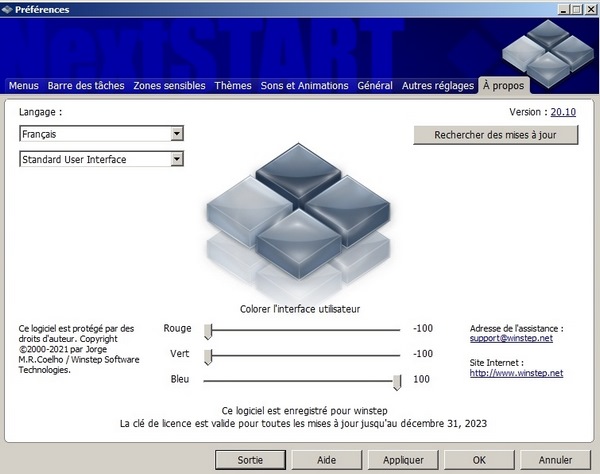Switch to the Barre des tâches tab
The height and width of the screenshot is (474, 600).
(x=86, y=86)
